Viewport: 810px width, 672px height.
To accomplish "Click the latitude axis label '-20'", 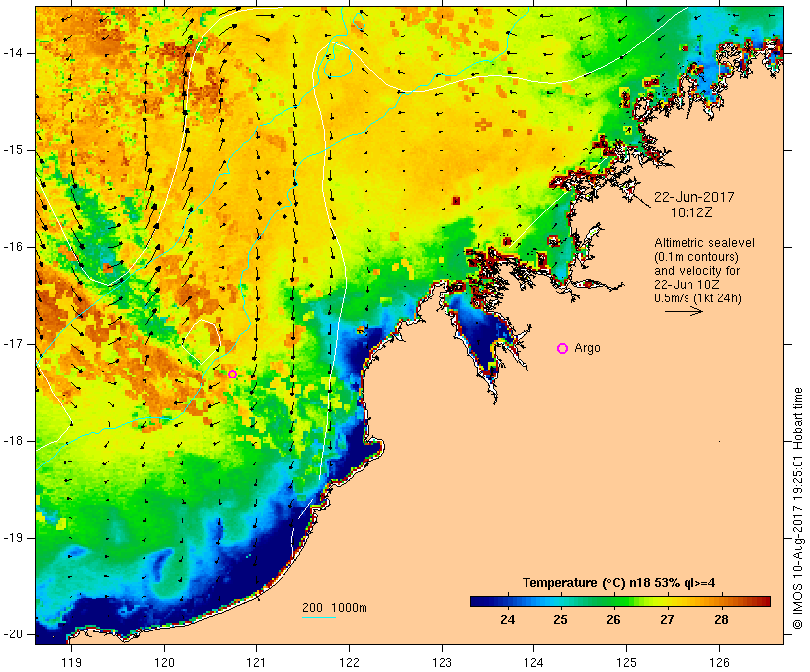I will pyautogui.click(x=13, y=634).
